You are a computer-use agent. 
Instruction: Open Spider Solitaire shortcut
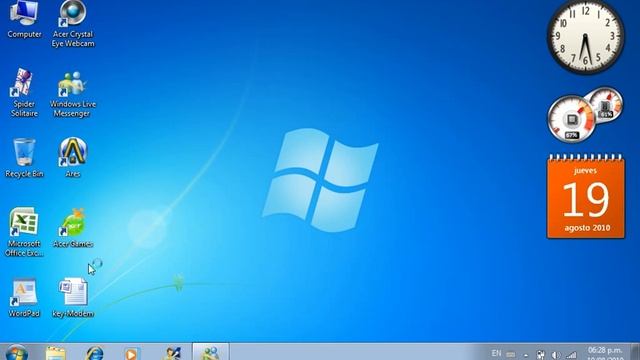point(24,93)
